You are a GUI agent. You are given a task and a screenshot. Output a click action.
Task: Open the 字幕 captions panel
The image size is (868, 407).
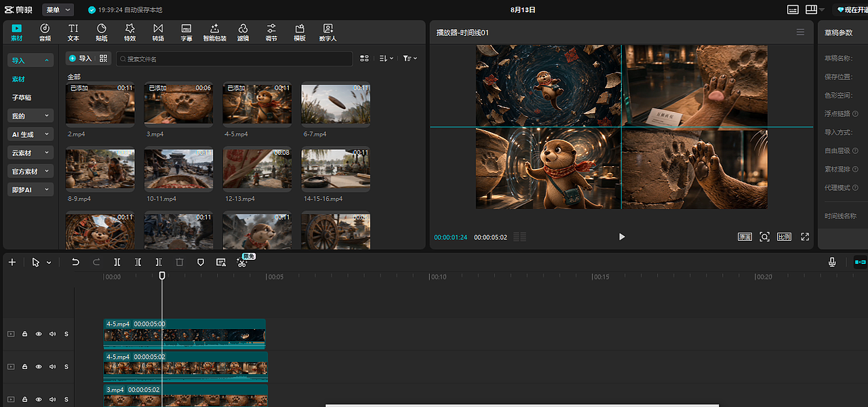point(186,33)
